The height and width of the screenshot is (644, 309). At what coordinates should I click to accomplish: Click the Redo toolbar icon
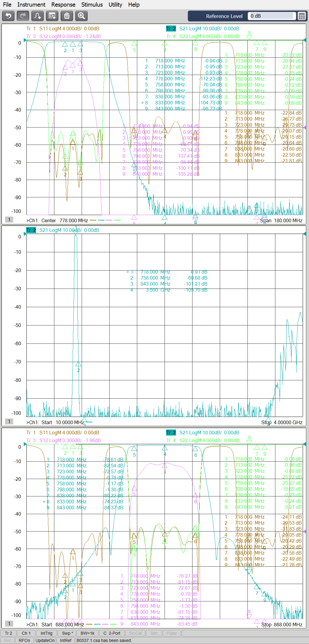[23, 16]
